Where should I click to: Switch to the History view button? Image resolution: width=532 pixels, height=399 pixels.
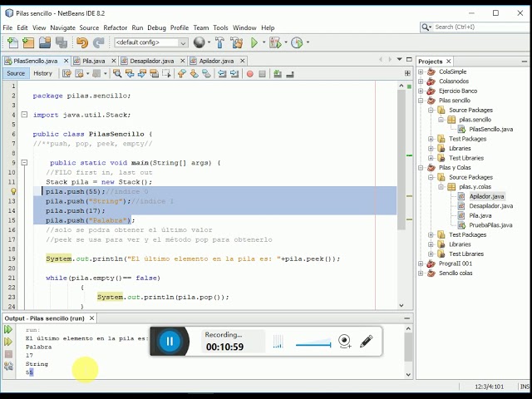(x=42, y=73)
